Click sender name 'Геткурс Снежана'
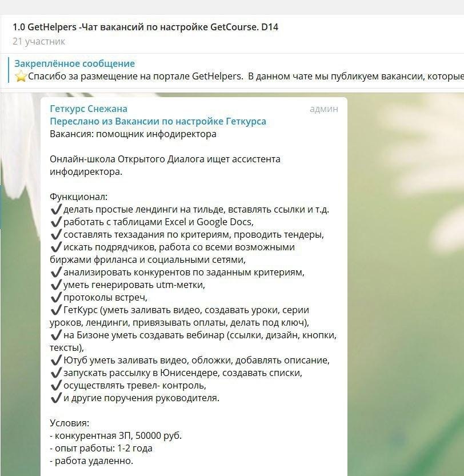This screenshot has height=476, width=464. (89, 109)
